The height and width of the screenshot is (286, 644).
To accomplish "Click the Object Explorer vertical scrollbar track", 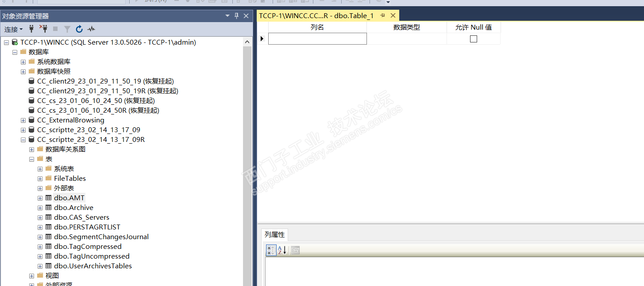I will tap(247, 166).
